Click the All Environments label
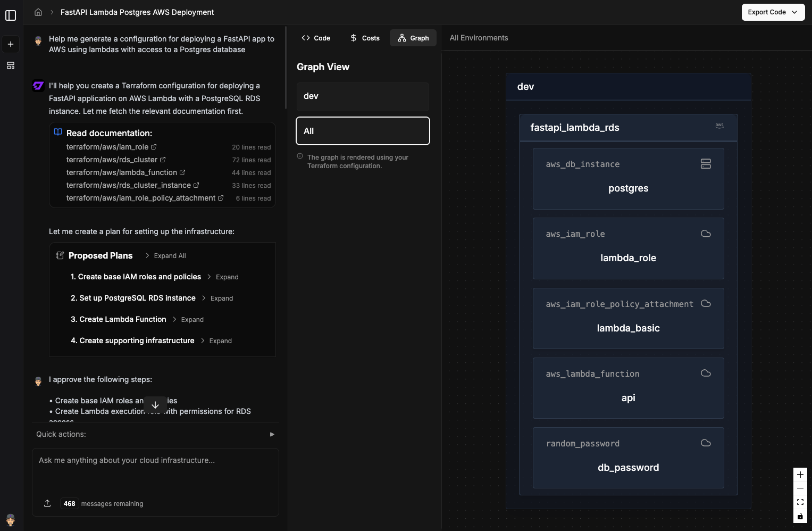This screenshot has width=812, height=531. point(479,38)
